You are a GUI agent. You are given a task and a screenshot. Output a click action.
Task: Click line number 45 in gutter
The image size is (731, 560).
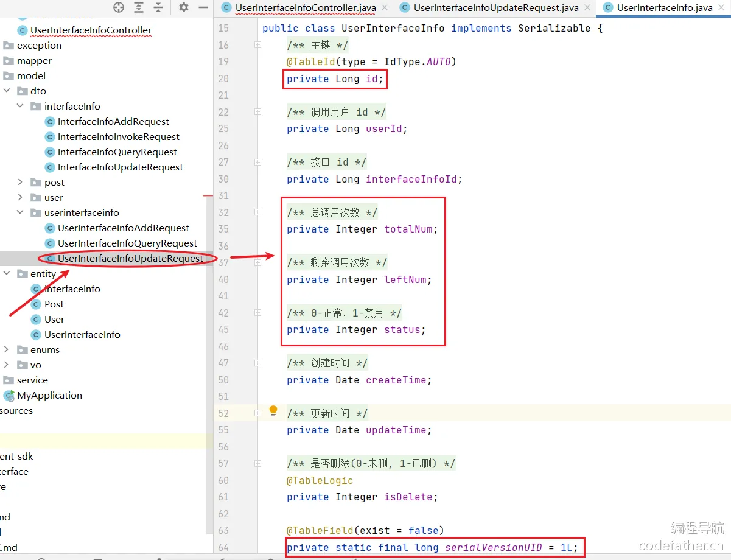click(223, 329)
